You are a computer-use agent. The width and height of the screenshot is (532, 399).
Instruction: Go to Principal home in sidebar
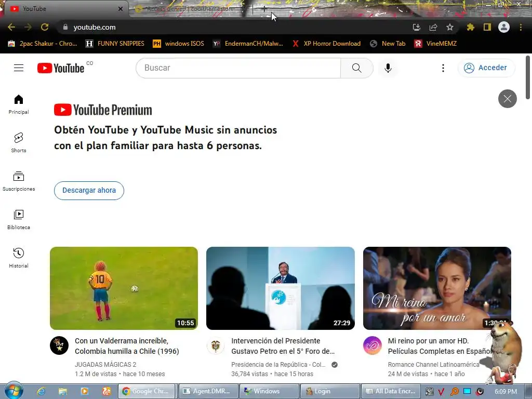(19, 104)
